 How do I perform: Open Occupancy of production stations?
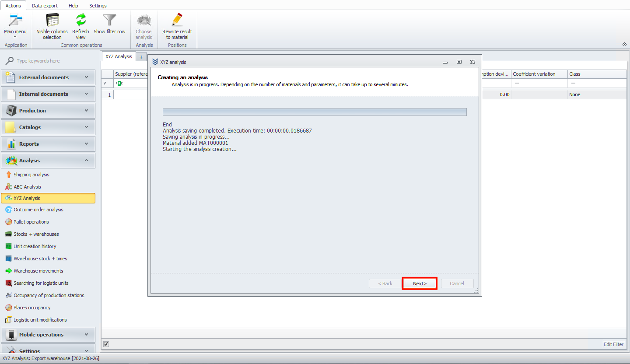49,295
